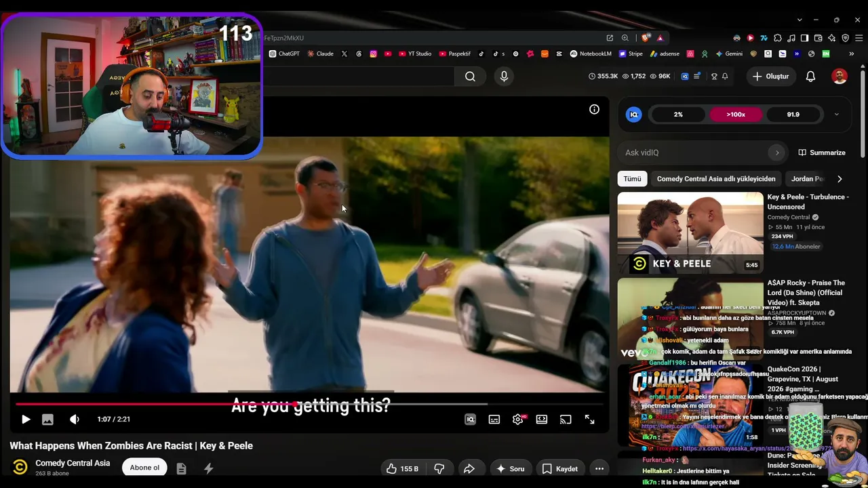868x488 pixels.
Task: Open the X bookmark icon
Action: click(x=344, y=54)
